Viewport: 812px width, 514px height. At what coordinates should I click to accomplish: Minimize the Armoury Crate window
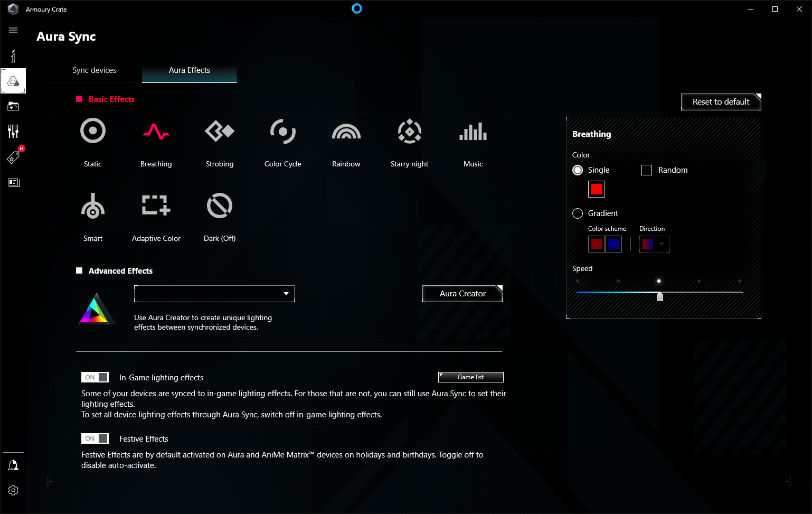(751, 9)
